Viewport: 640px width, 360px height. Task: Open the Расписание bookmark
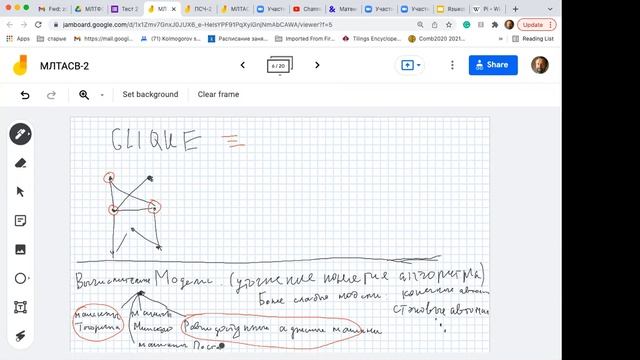(238, 39)
